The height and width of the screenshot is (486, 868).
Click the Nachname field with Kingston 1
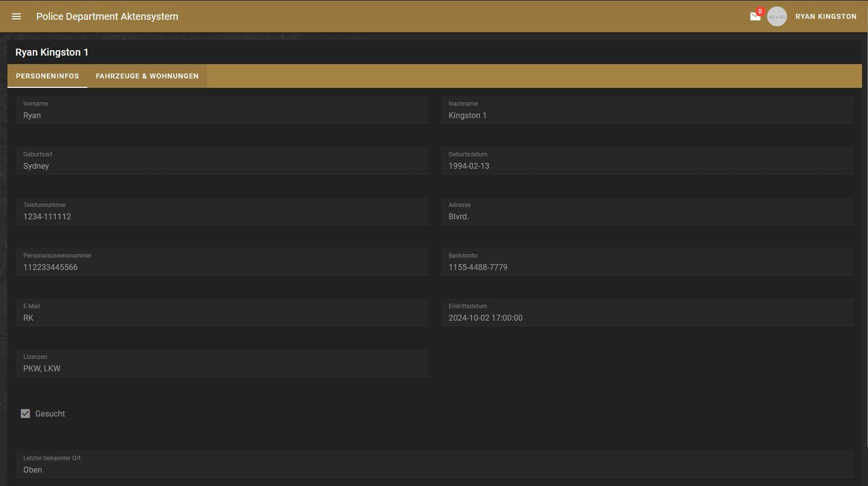[647, 110]
